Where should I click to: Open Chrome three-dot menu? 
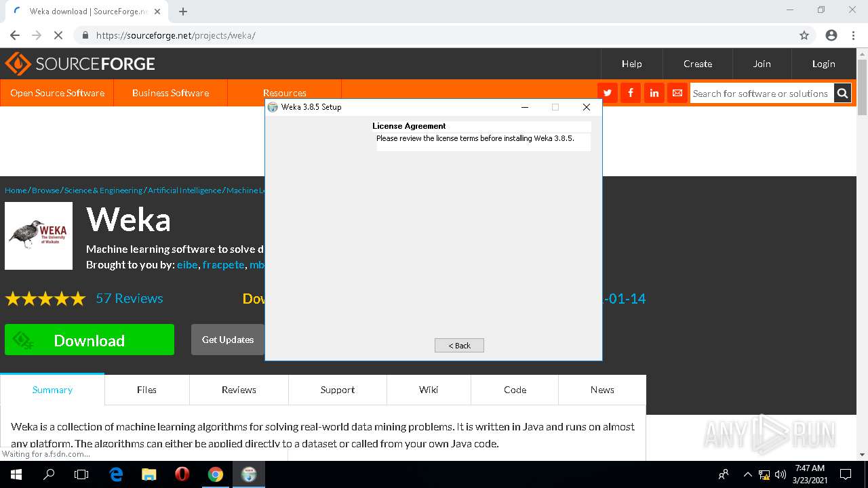pos(853,35)
